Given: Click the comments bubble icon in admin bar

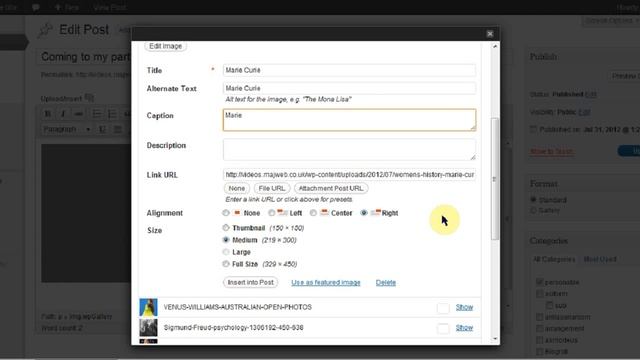Looking at the screenshot, I should click(36, 7).
